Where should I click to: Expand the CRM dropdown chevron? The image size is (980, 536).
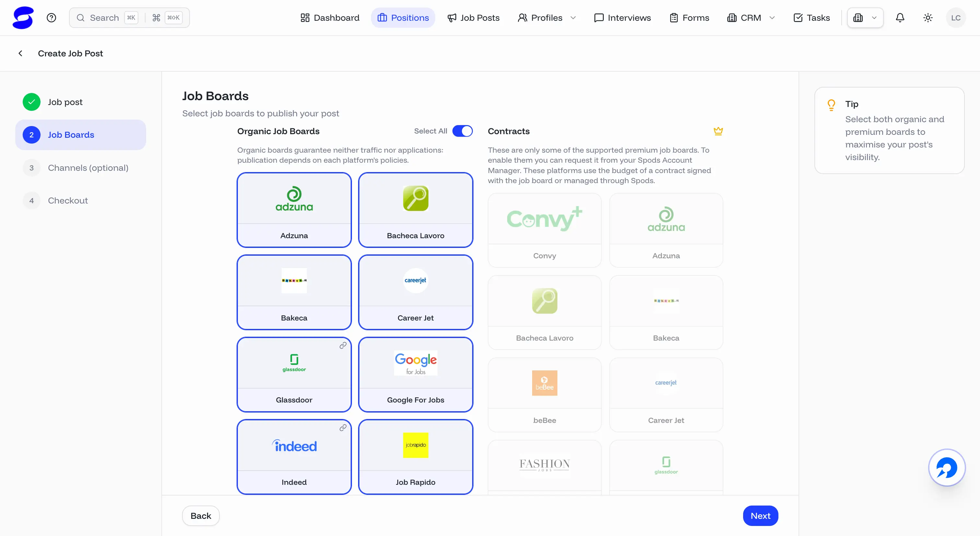[x=772, y=17]
